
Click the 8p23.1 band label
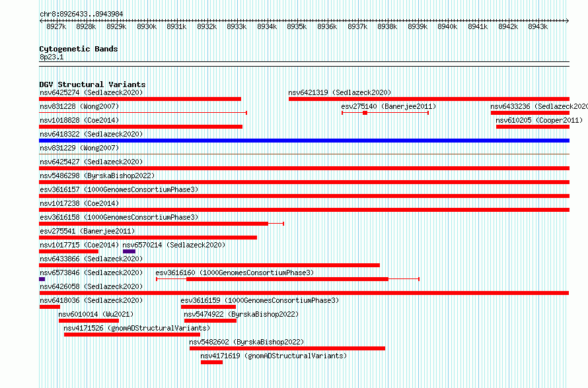point(52,57)
